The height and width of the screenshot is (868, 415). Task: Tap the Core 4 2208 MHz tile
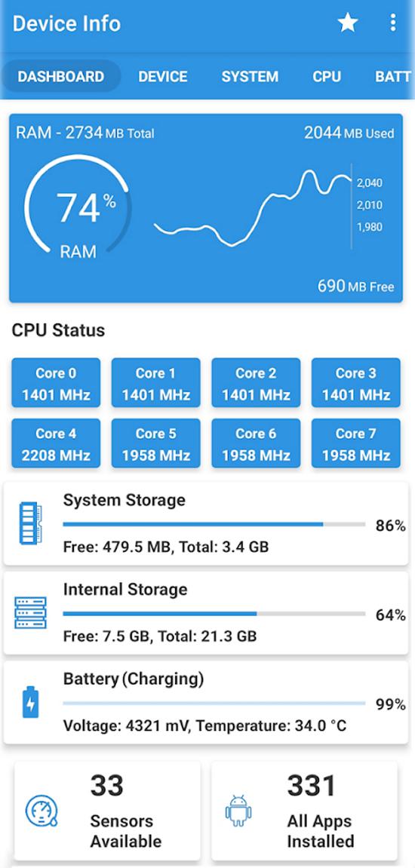coord(56,443)
